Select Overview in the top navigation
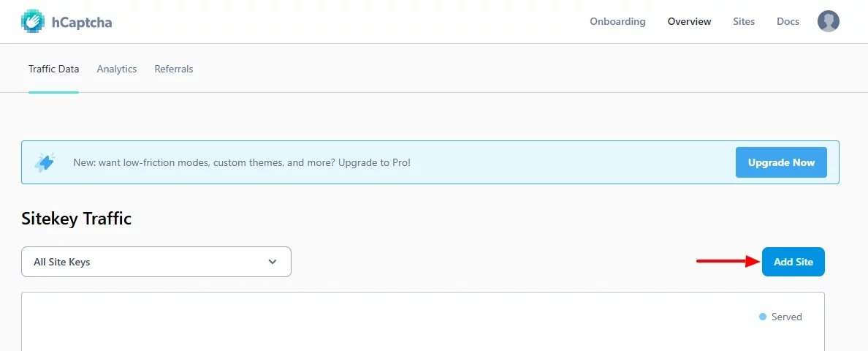868x351 pixels. (689, 21)
